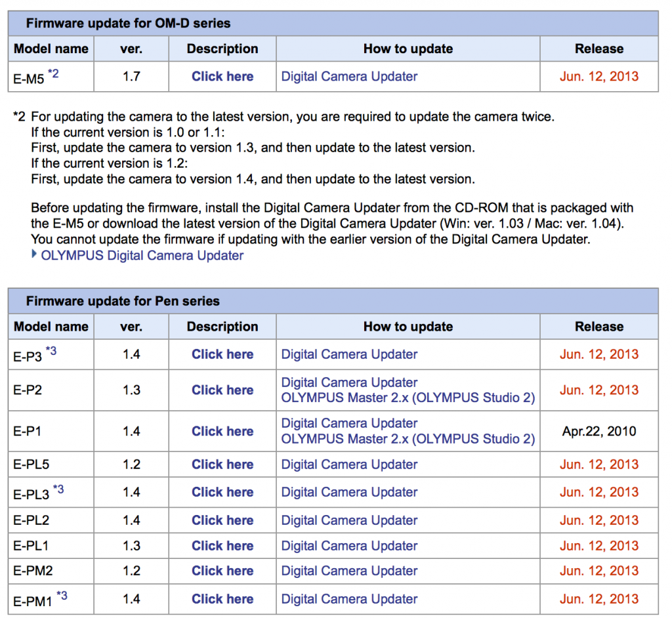This screenshot has height=618, width=672.
Task: Open Digital Camera Updater link in E-M5 row
Action: point(349,76)
